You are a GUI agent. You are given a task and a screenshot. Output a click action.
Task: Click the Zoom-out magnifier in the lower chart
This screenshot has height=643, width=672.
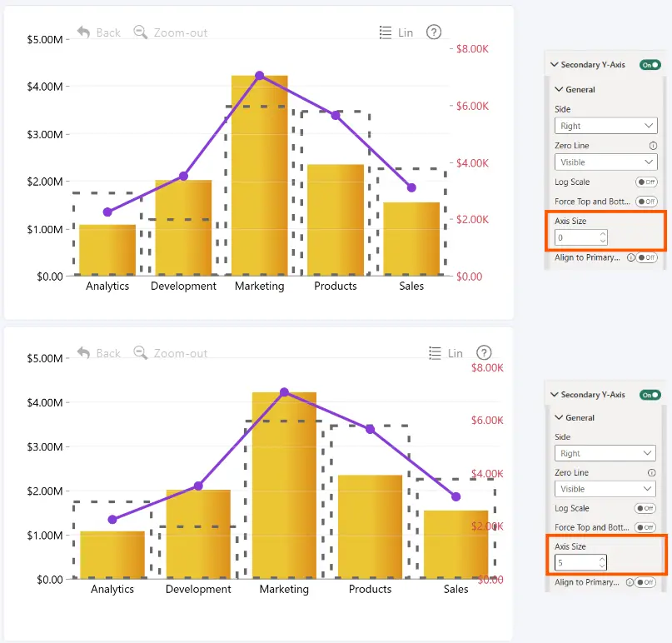pos(141,353)
